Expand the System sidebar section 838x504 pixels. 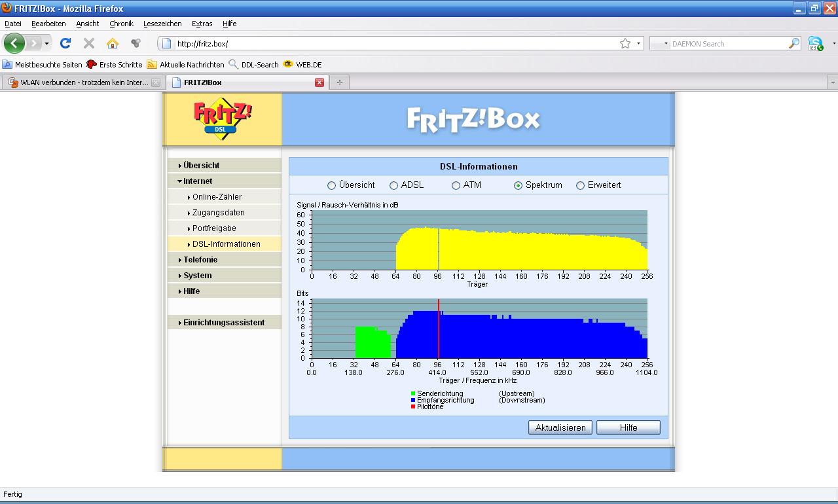click(x=225, y=276)
